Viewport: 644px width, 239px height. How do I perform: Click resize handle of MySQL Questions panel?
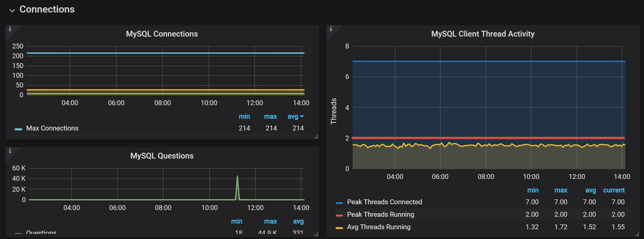point(316,234)
